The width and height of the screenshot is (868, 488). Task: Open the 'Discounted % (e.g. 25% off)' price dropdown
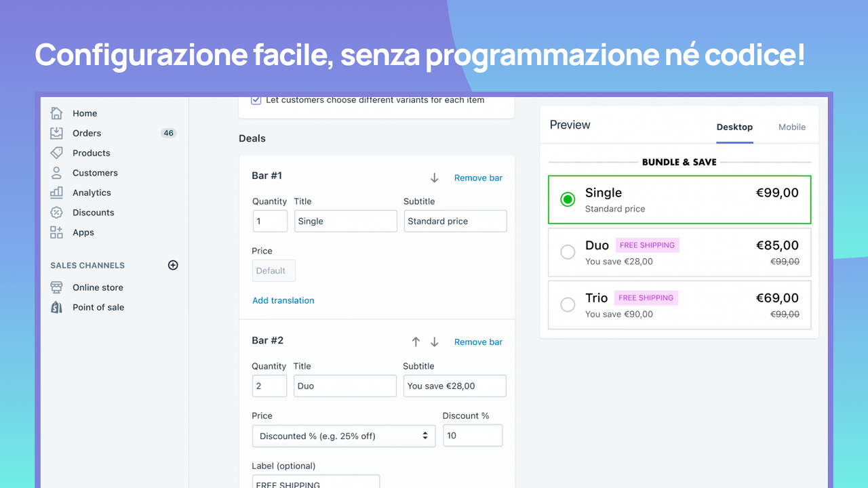point(344,436)
